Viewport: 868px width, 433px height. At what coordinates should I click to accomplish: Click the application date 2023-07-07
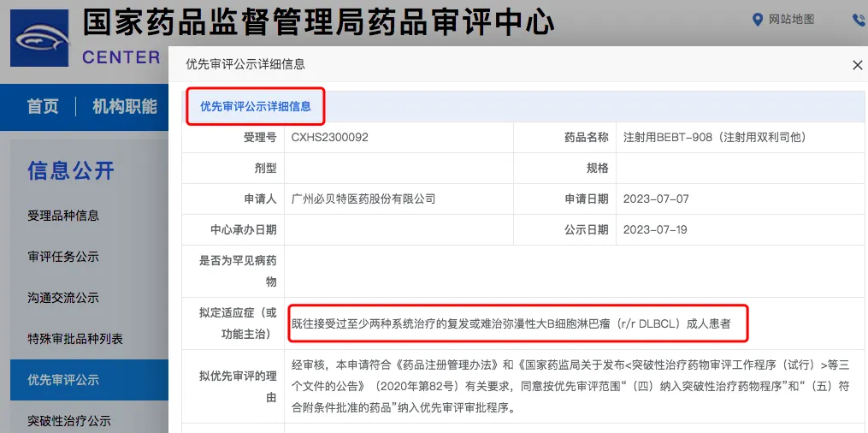pyautogui.click(x=656, y=199)
